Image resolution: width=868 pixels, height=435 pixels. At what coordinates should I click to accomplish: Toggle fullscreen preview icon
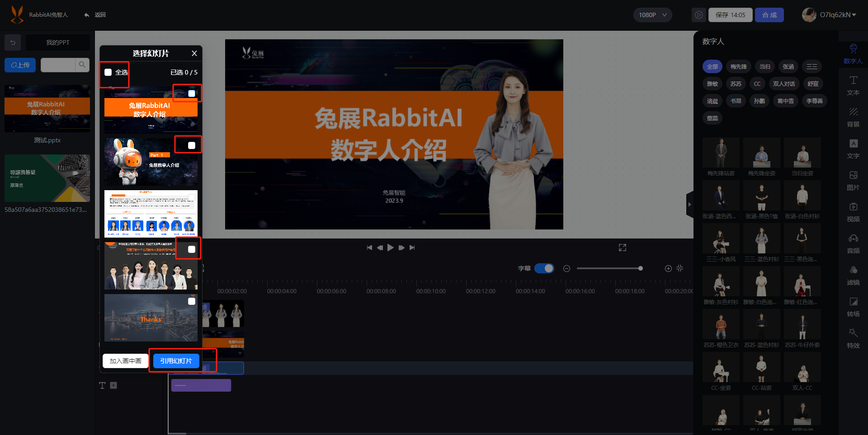coord(623,248)
